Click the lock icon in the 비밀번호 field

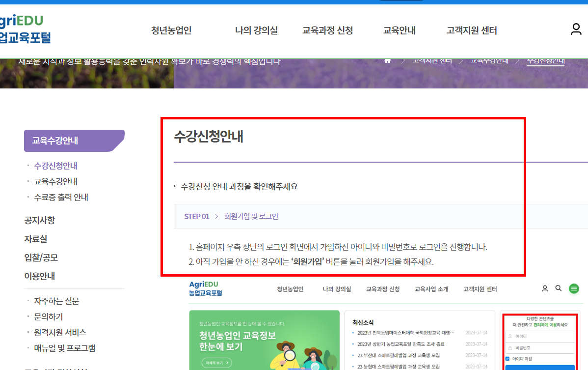510,347
